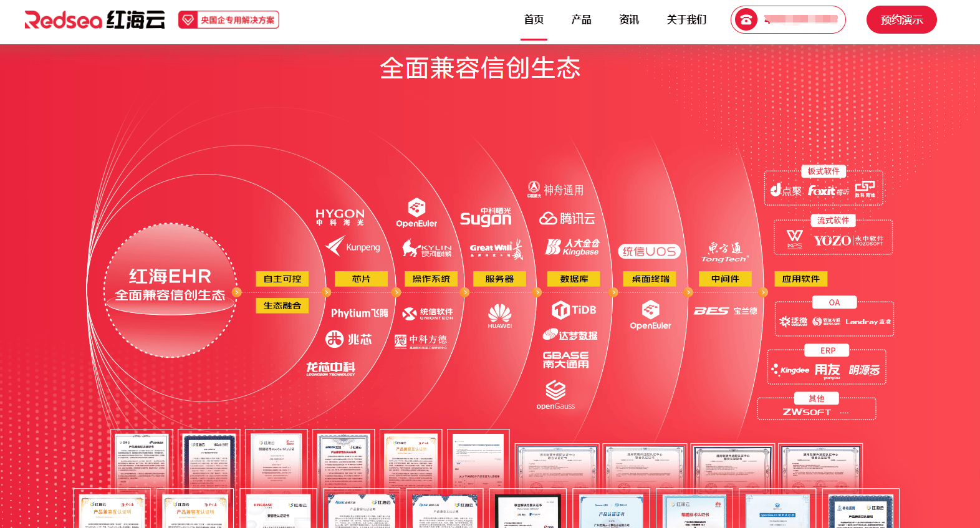The height and width of the screenshot is (528, 980).
Task: Click the 生态融合 label
Action: coord(282,305)
